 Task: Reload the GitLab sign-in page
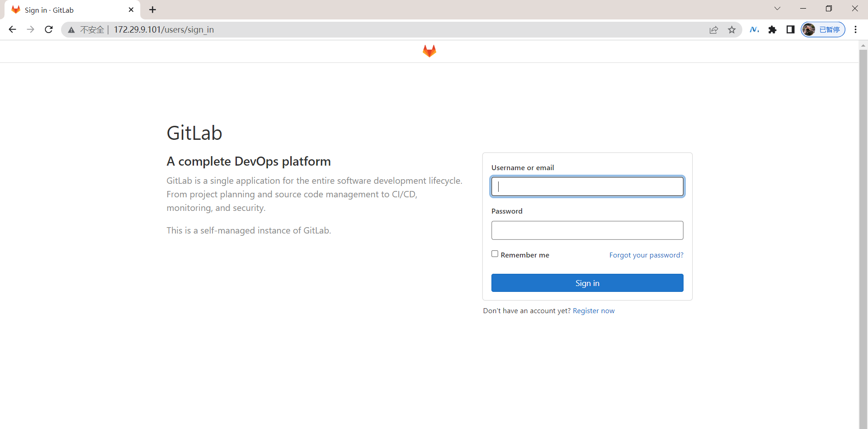click(x=49, y=29)
